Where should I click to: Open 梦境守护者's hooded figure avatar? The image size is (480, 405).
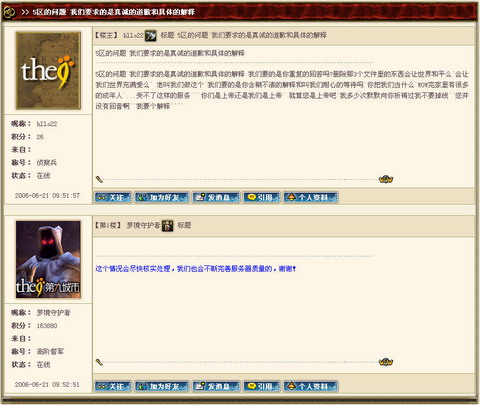[48, 259]
